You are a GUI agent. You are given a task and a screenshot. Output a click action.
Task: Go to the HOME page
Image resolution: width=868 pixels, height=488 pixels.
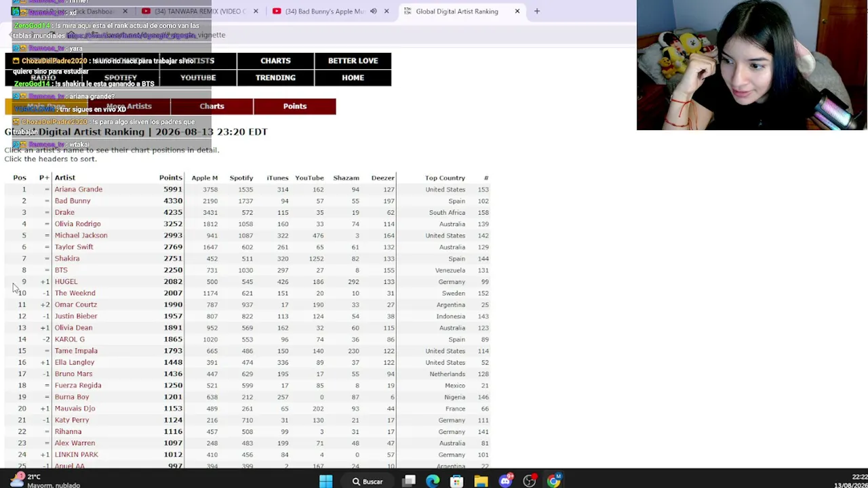[353, 77]
